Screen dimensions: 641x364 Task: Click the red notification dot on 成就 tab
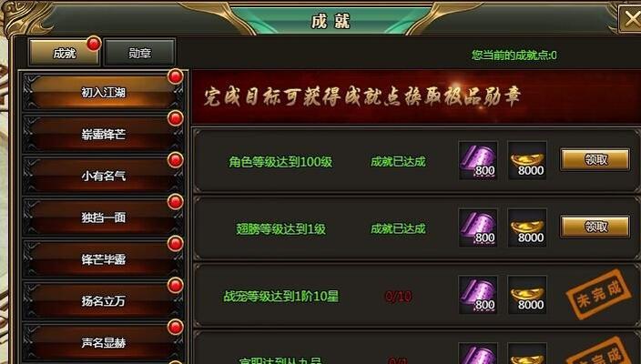94,44
